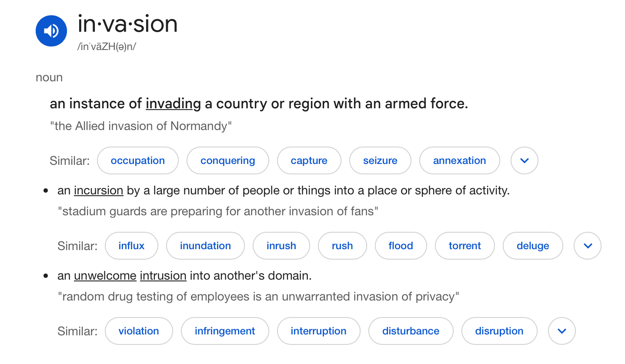The image size is (625, 364).
Task: Click the influx synonym chip
Action: [x=131, y=246]
